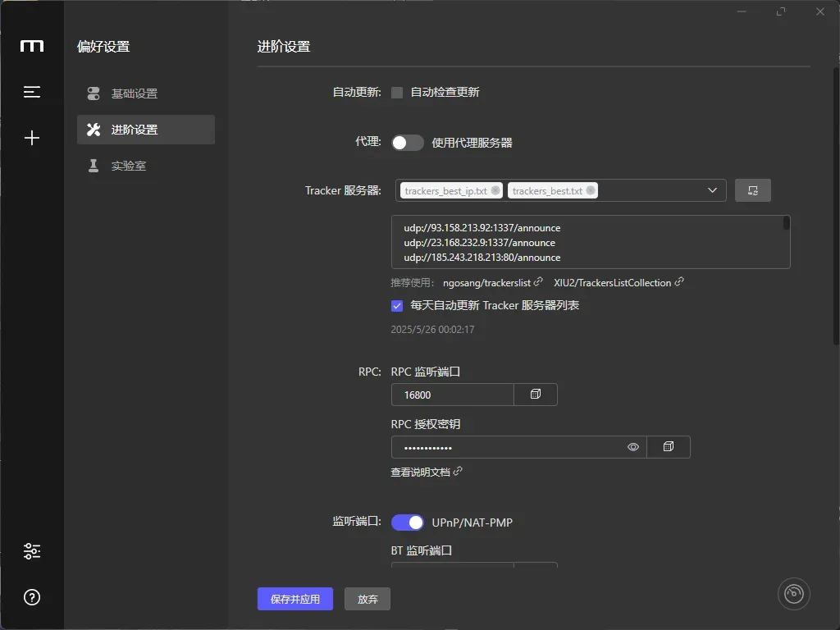Click the sync Tracker servers button

752,190
